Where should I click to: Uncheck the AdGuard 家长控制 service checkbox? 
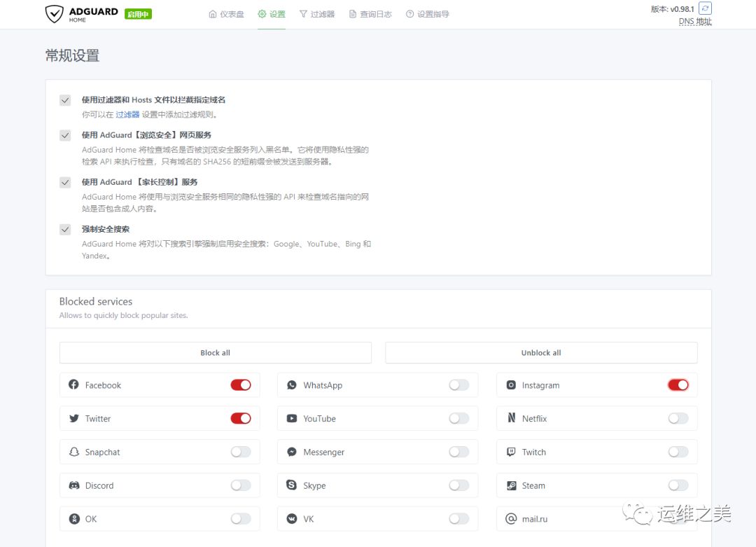pyautogui.click(x=65, y=182)
